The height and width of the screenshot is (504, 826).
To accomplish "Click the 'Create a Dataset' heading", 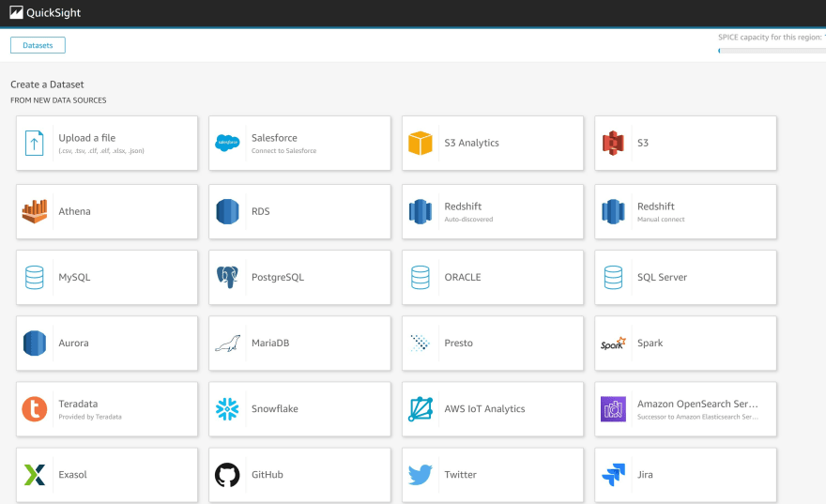I will pos(47,84).
